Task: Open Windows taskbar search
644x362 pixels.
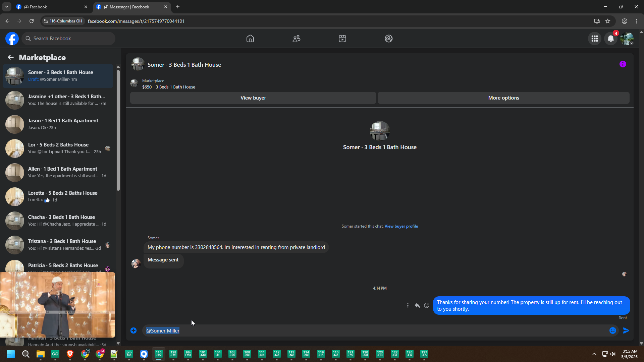Action: point(26,354)
